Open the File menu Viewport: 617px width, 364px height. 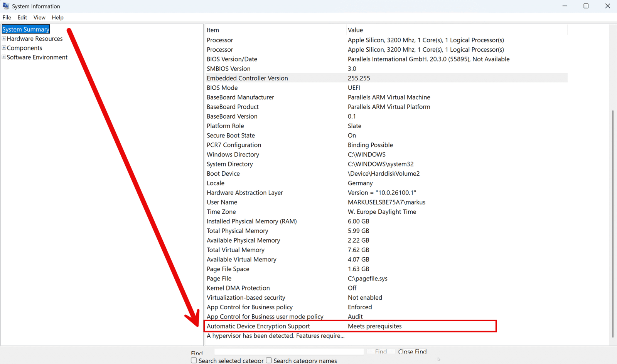7,17
